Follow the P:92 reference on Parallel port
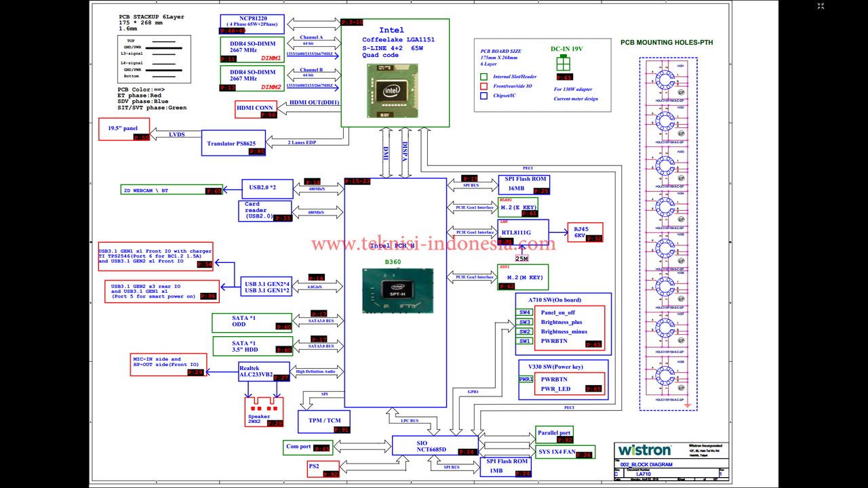 [565, 440]
